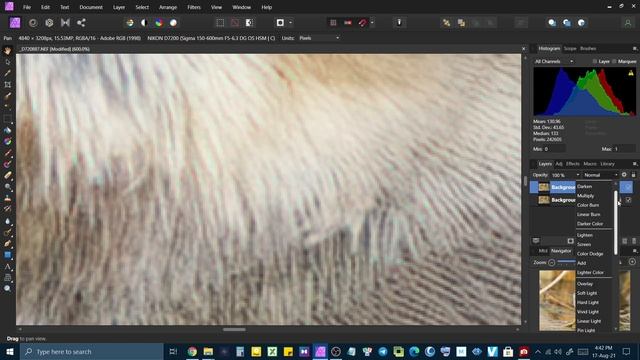This screenshot has height=360, width=640.
Task: Toggle the Snapping magnet icon
Action: coord(362,23)
